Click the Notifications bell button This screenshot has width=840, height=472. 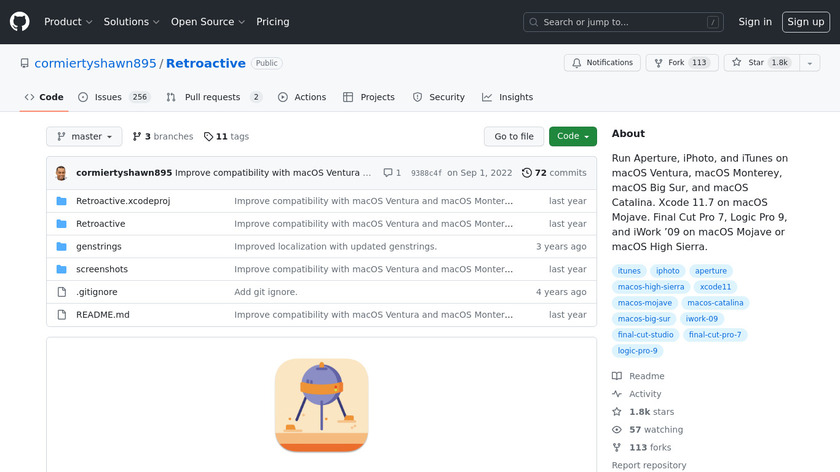point(602,63)
